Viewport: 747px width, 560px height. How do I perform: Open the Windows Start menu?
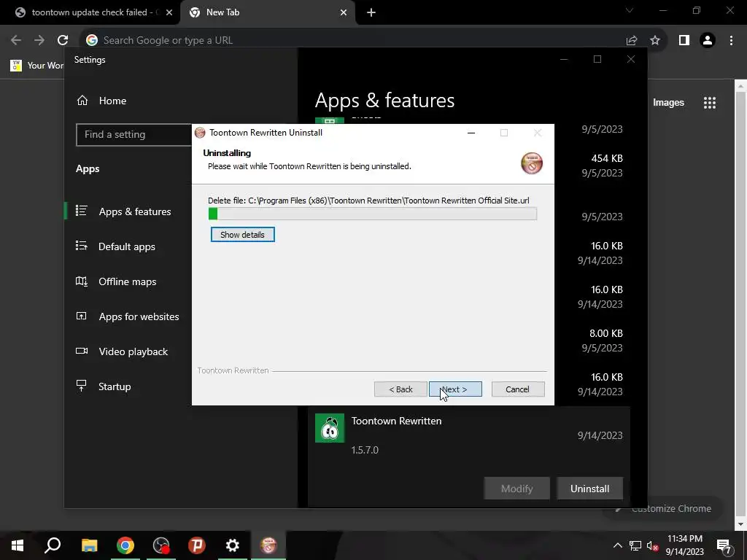click(18, 545)
